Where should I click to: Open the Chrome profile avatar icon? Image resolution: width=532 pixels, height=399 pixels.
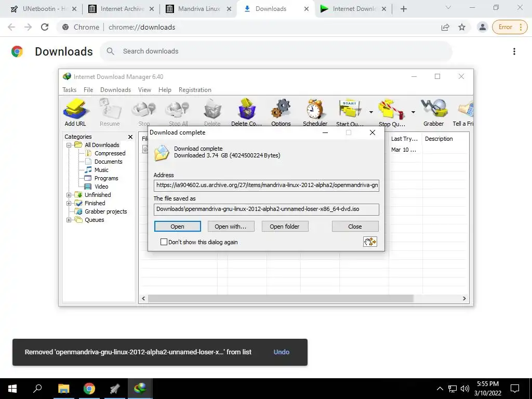coord(483,27)
